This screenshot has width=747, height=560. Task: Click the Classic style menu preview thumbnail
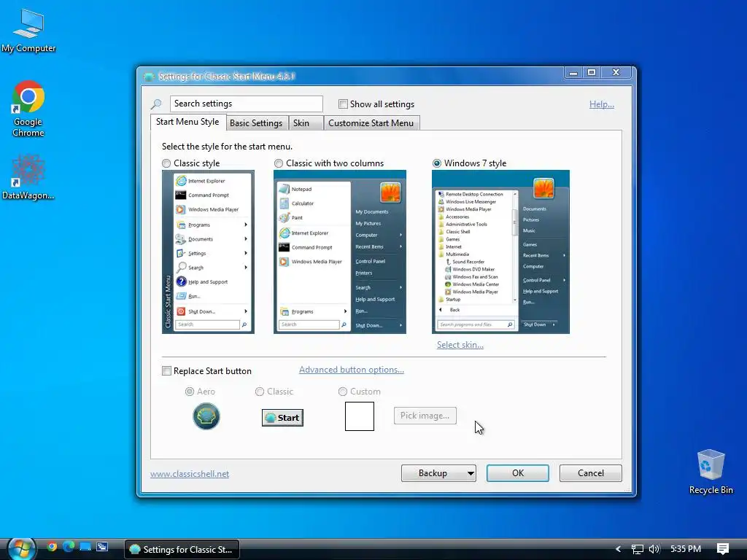[x=208, y=252]
